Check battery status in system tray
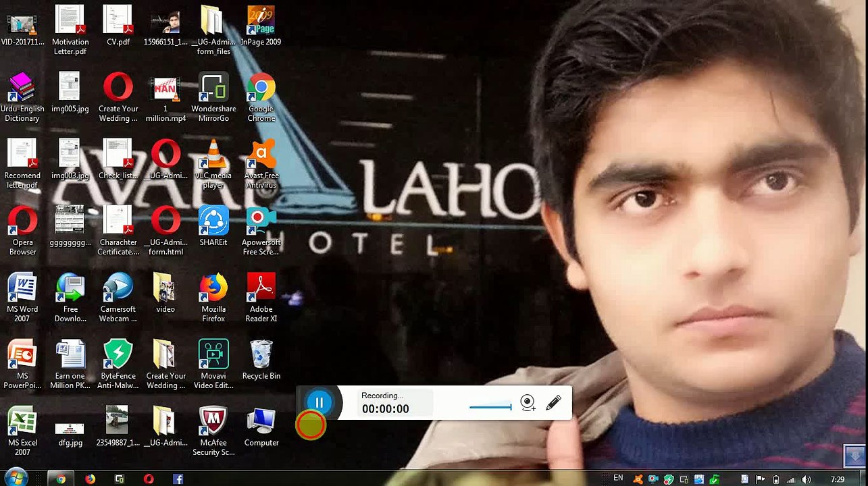Screen dimensions: 868x486 (775, 479)
